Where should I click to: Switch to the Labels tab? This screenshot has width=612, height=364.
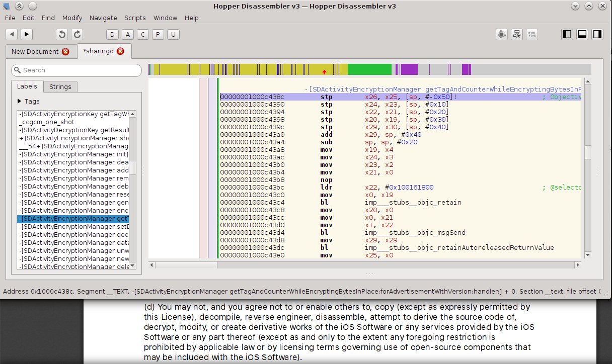27,86
